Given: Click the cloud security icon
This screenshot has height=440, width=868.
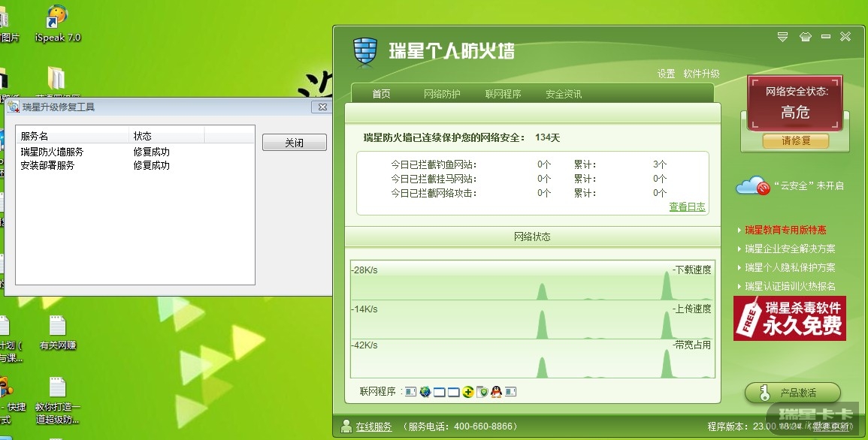Looking at the screenshot, I should pos(753,185).
